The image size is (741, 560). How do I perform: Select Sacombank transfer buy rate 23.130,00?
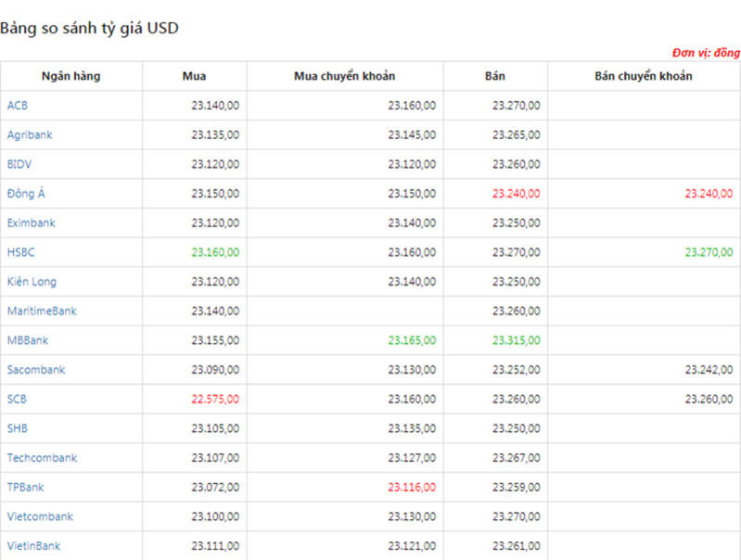pyautogui.click(x=412, y=370)
